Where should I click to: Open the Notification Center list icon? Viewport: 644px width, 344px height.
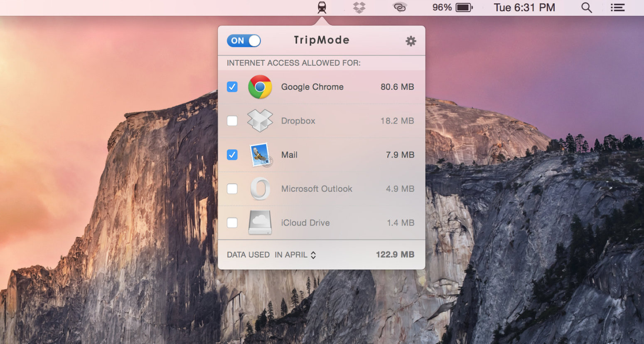coord(617,7)
